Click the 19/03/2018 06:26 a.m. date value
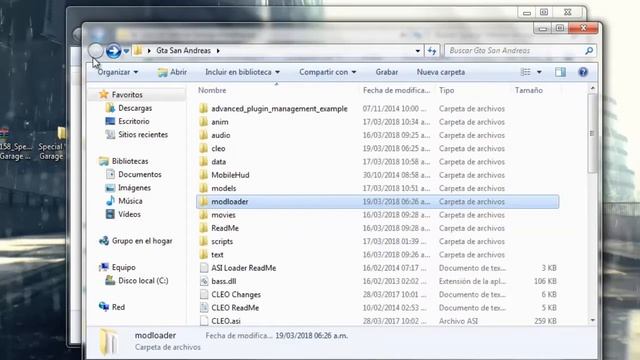The height and width of the screenshot is (360, 640). pos(312,336)
